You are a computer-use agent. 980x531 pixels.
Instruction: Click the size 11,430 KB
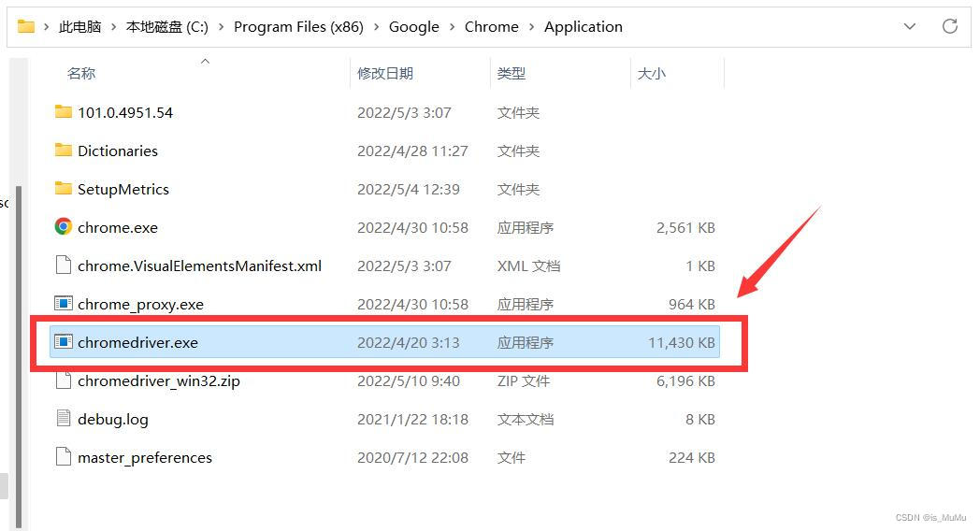coord(682,342)
